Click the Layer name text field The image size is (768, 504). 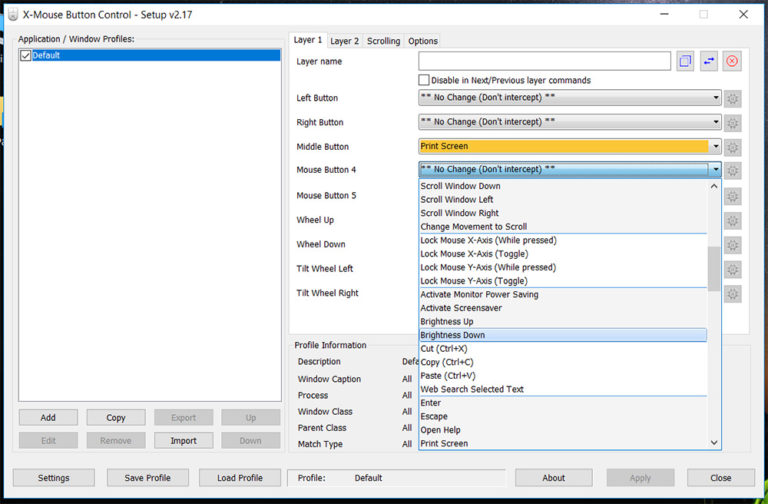[544, 61]
